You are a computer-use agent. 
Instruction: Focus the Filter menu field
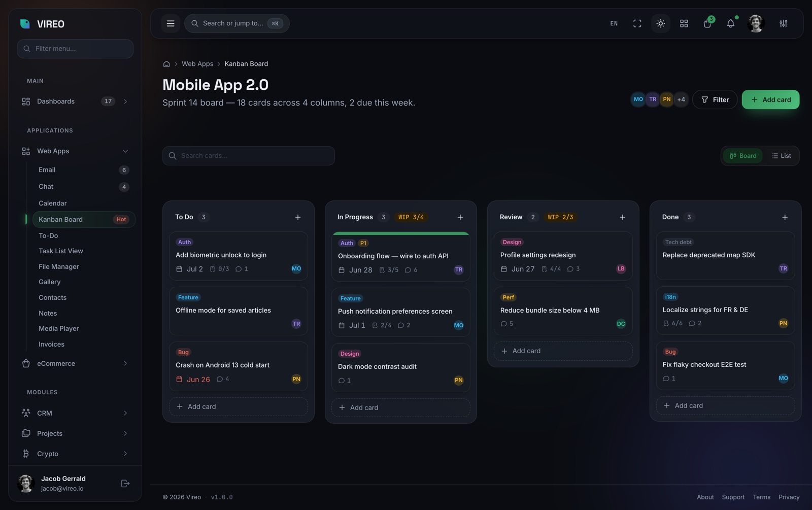[x=75, y=49]
